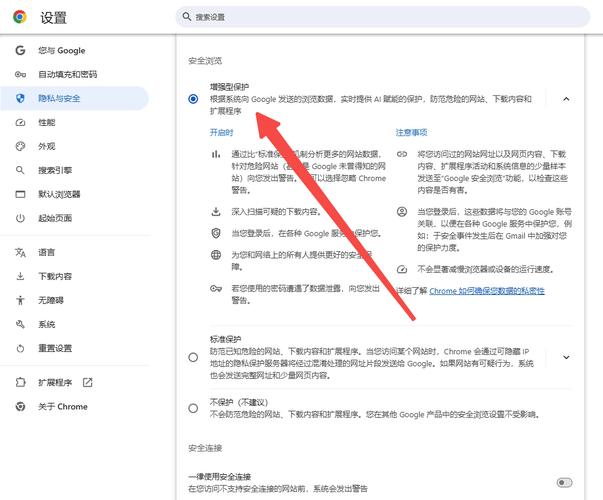Viewport: 603px width, 500px height.
Task: Click the 不保护（不建议） title text
Action: [239, 402]
